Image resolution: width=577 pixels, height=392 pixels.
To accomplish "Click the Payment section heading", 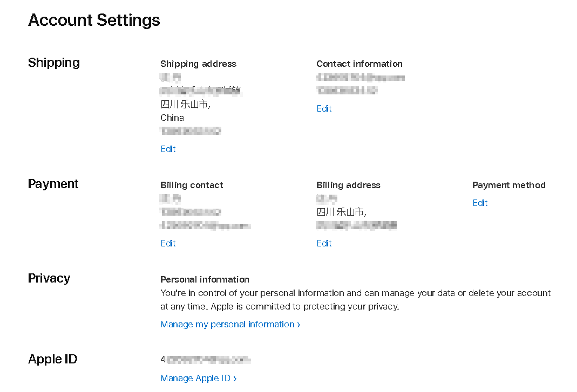I will [53, 184].
